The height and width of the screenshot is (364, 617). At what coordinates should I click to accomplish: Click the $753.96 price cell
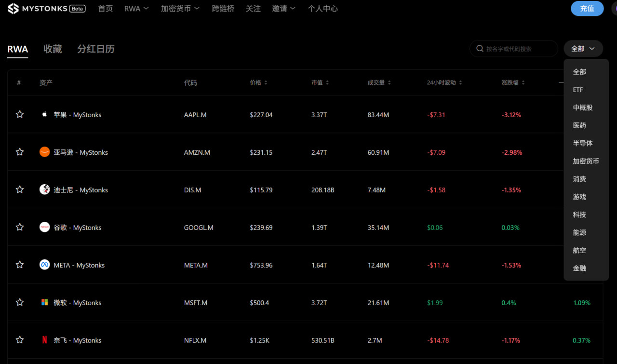[x=261, y=265]
